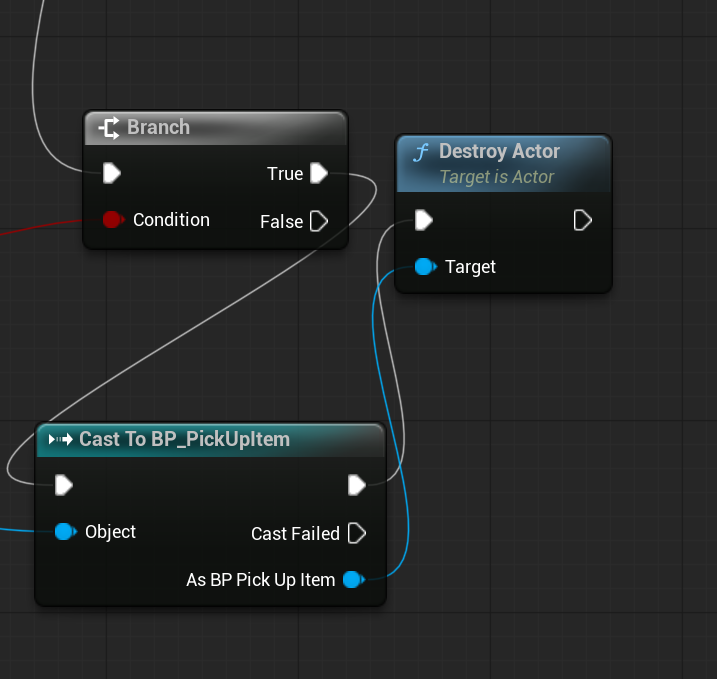Click Destroy Actor execution input pin

point(424,220)
